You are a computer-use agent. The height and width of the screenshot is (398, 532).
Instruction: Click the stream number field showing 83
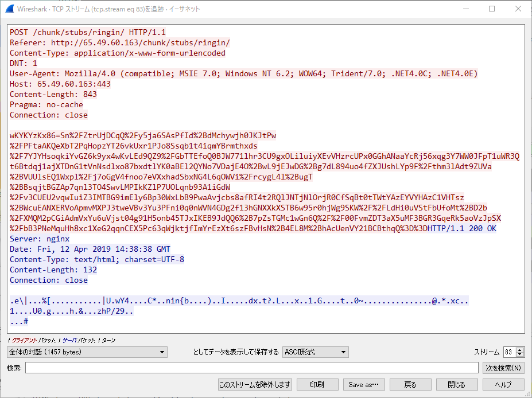click(x=510, y=352)
